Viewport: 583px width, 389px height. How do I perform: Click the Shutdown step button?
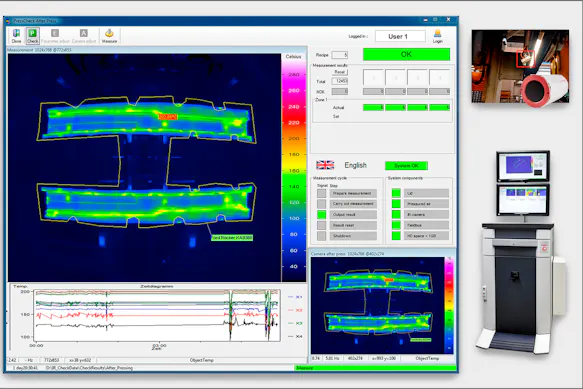(353, 236)
